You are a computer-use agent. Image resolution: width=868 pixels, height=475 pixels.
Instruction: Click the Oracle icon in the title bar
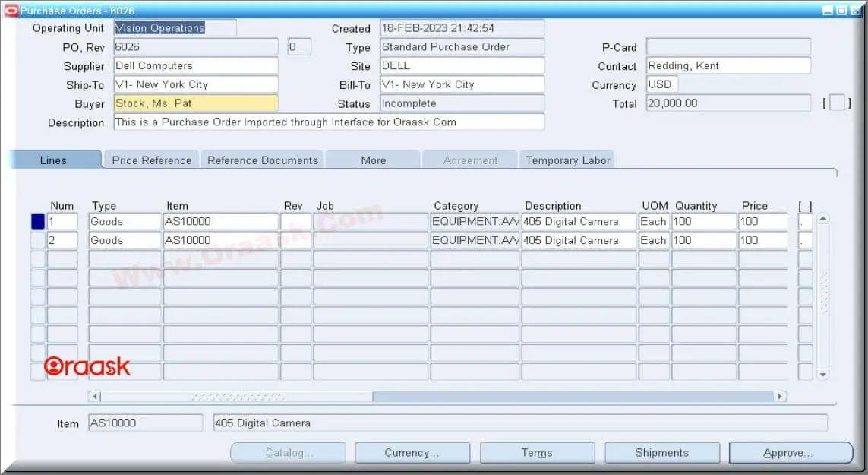(9, 10)
